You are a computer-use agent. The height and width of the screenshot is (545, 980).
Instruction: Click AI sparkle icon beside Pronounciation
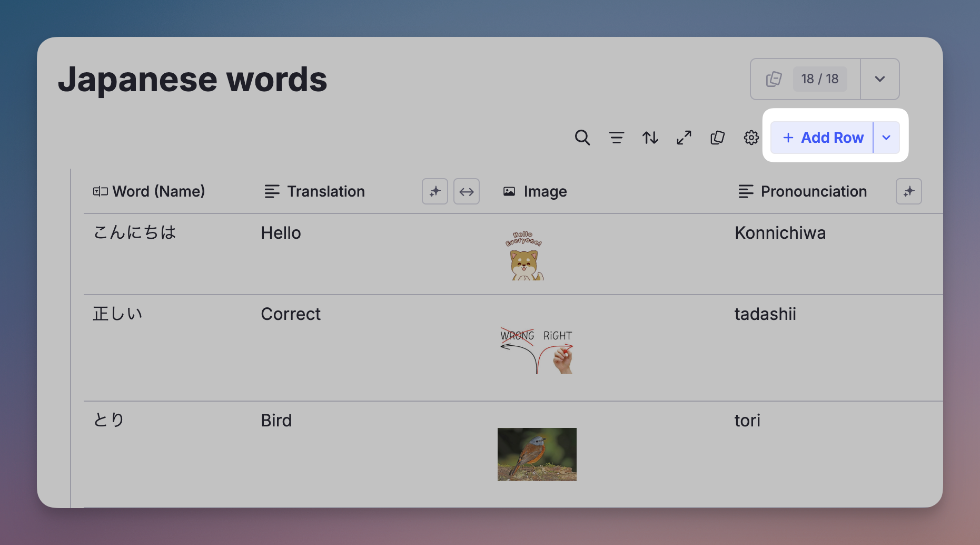[x=908, y=191]
